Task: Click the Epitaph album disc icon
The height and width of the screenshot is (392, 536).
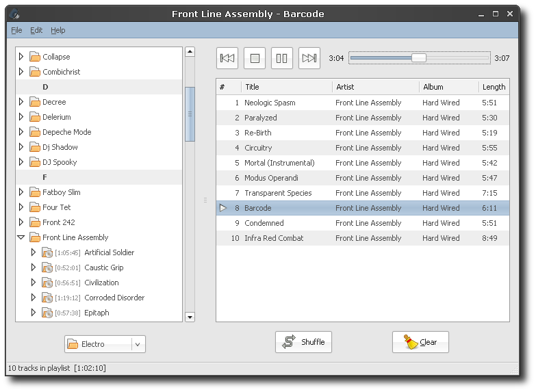Action: tap(47, 313)
